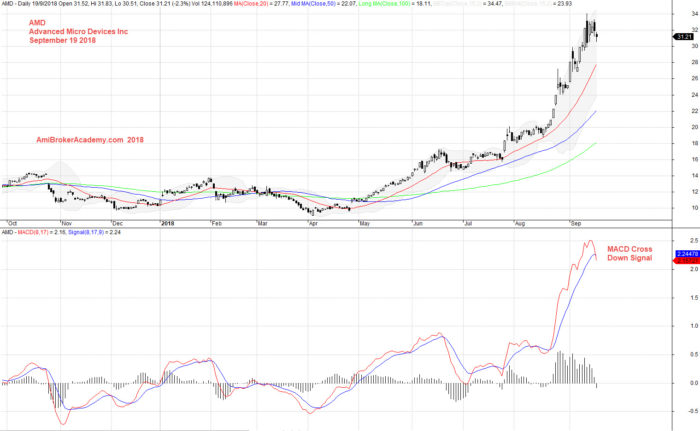700x431 pixels.
Task: Click the 12 price axis label
Action: [x=695, y=192]
